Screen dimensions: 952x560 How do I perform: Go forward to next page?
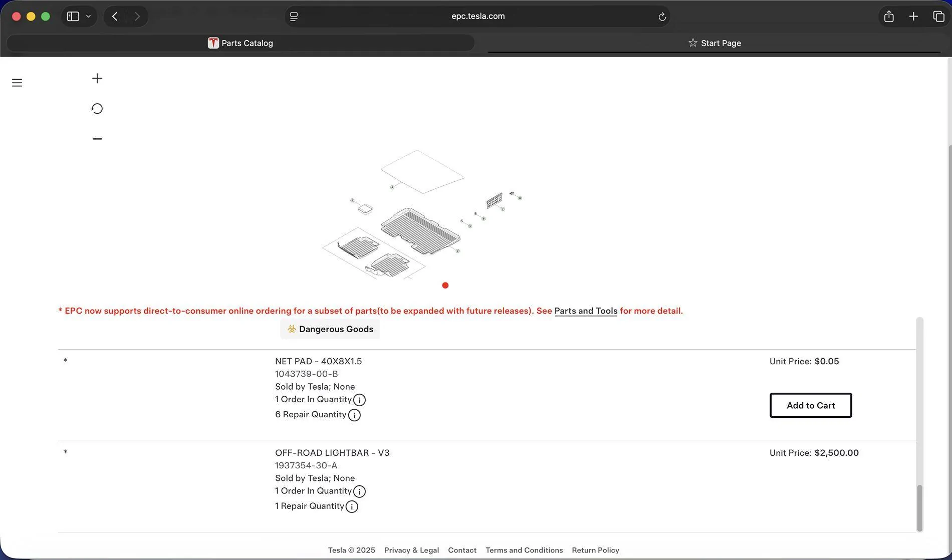137,16
